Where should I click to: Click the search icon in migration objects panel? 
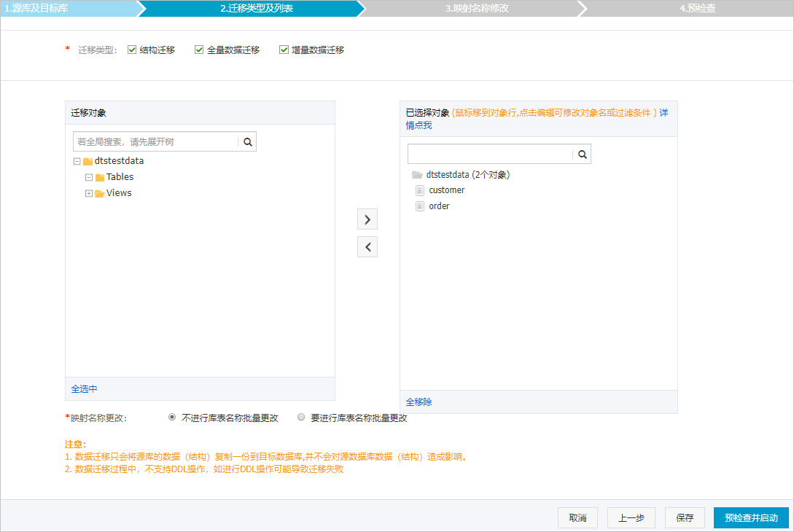[x=248, y=142]
